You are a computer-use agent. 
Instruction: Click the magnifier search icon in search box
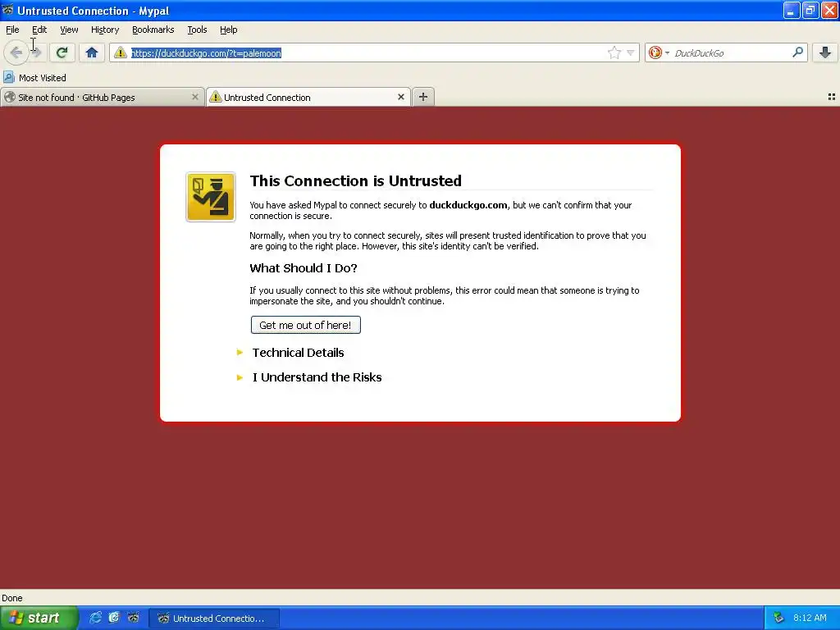(x=797, y=52)
